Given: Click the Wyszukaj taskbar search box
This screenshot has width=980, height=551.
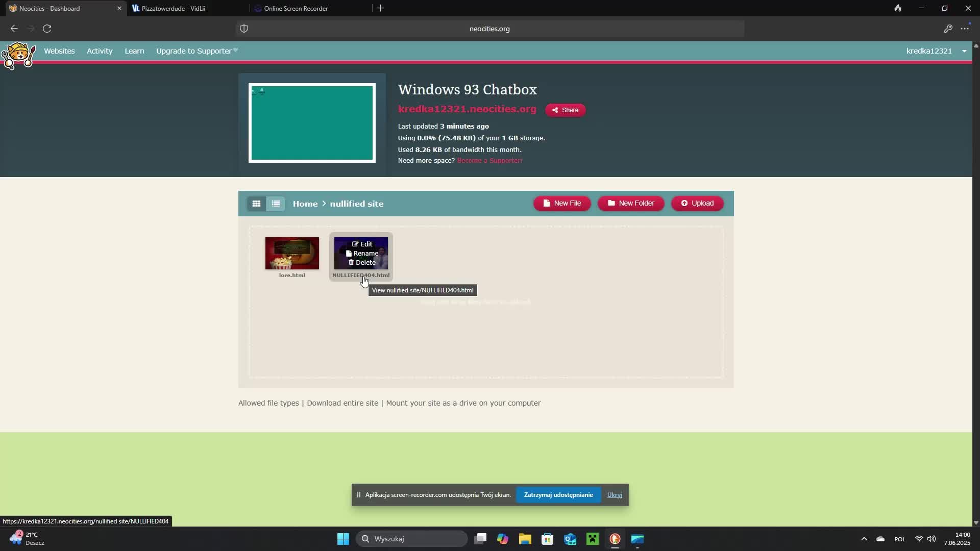Looking at the screenshot, I should (x=411, y=539).
